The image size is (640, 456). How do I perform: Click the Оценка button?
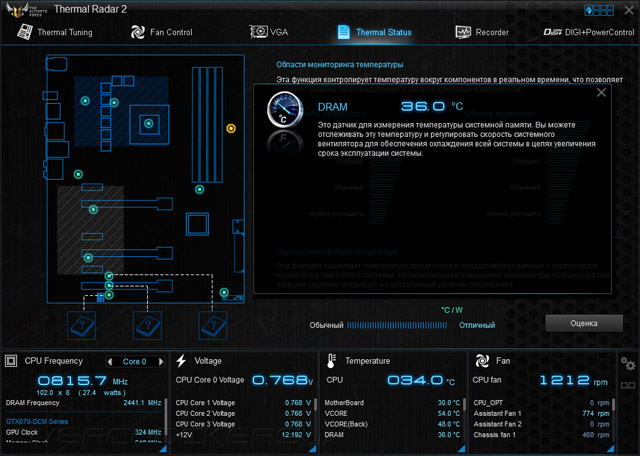pyautogui.click(x=584, y=323)
